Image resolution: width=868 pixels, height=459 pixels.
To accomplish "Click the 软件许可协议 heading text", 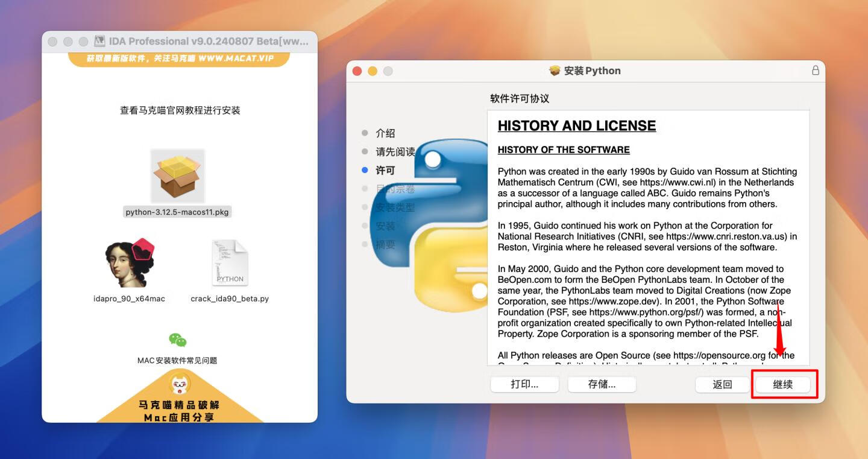I will point(520,98).
